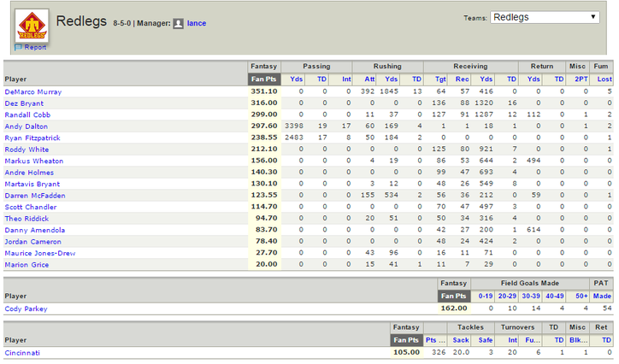The image size is (619, 364).
Task: Open Dez Bryant player page
Action: [24, 103]
